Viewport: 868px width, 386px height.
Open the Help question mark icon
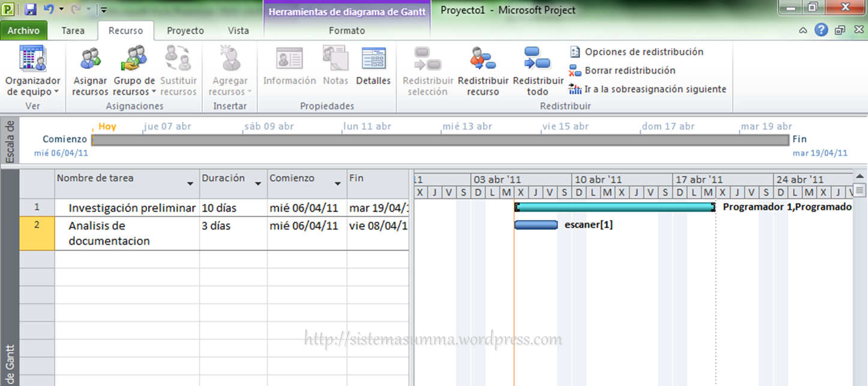(x=821, y=30)
